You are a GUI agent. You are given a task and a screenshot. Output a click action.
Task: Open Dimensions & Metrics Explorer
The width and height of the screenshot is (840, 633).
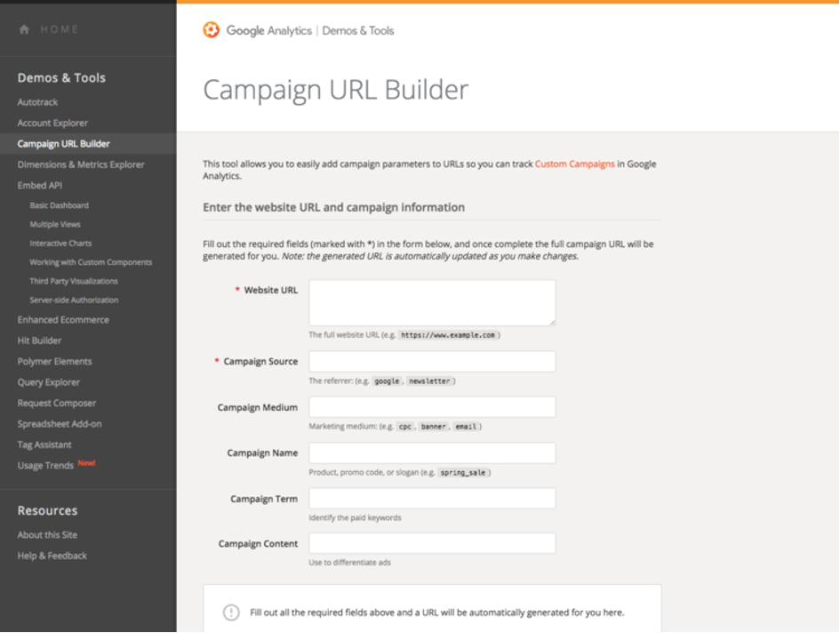pyautogui.click(x=81, y=164)
